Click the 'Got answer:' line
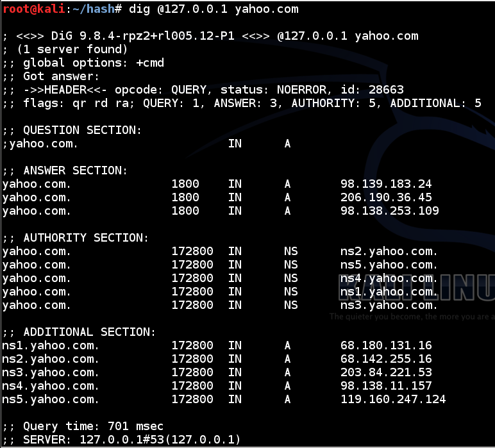Viewport: 495px width, 448px height. click(x=51, y=77)
